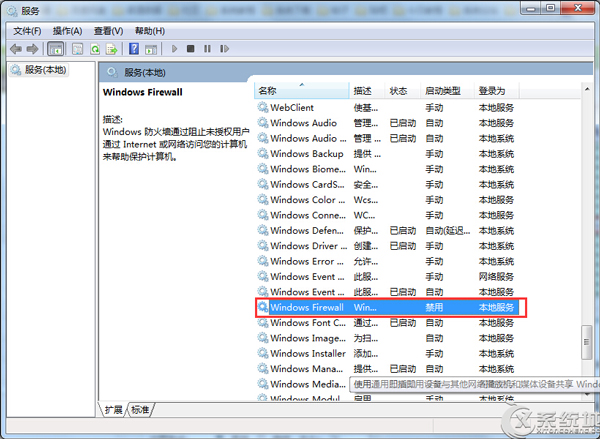The height and width of the screenshot is (439, 600).
Task: Click the Forward arrow toolbar icon
Action: point(33,49)
